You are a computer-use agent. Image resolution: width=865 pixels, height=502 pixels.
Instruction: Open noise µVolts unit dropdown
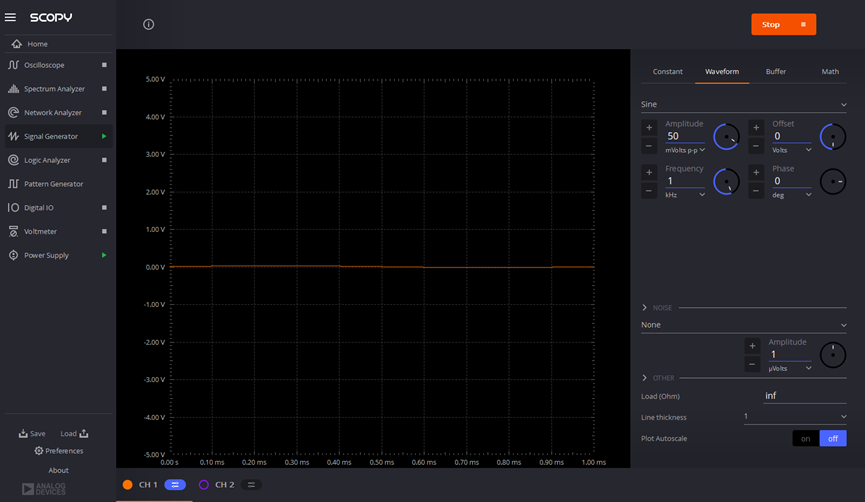coord(789,369)
